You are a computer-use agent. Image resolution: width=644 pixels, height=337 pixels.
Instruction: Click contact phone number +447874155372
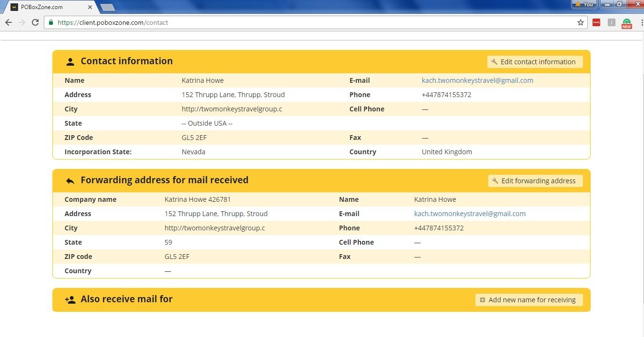coord(446,95)
